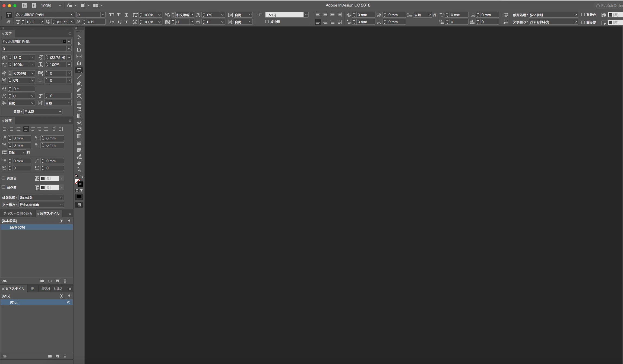Expand the 文字組み 行末約物半角 dropdown in panel

(41, 205)
